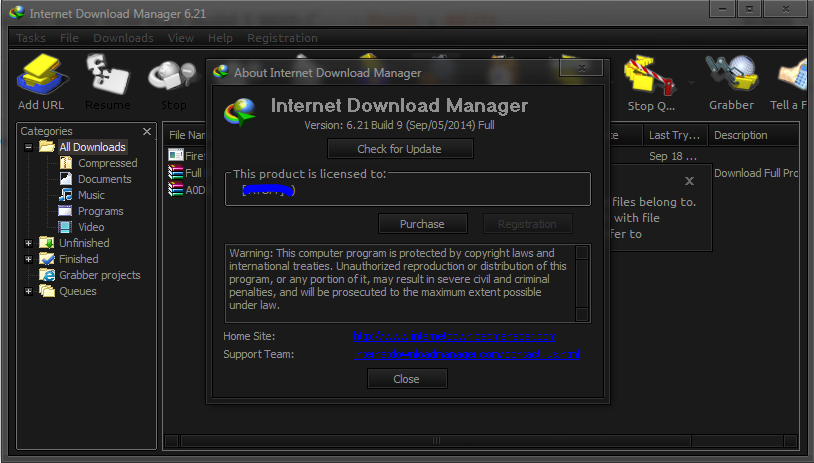Click the Stop Queue toolbar icon
814x463 pixels.
tap(650, 77)
